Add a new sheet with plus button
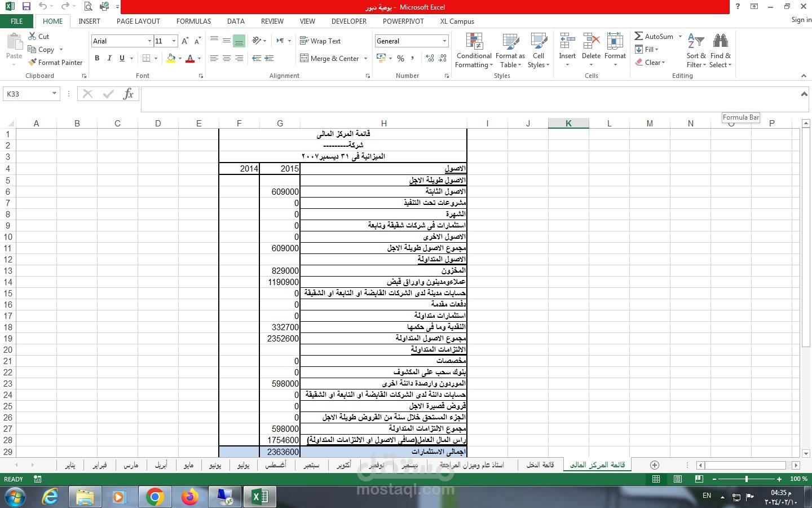The image size is (812, 508). 655,465
